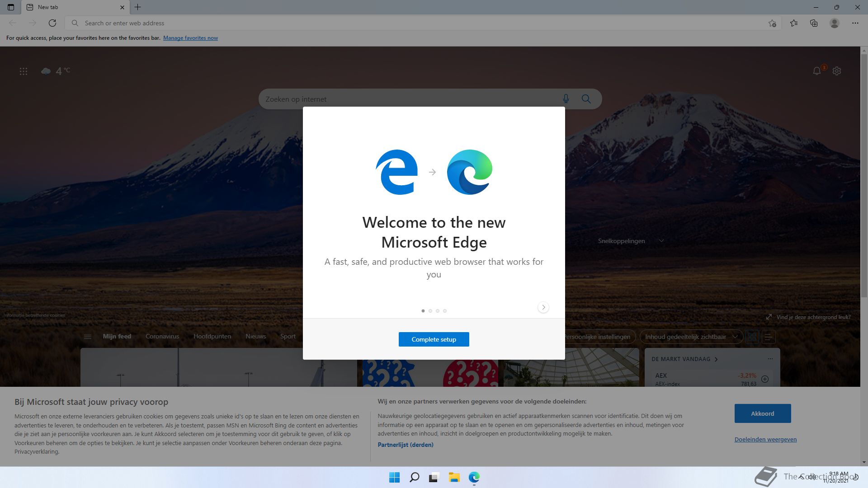The height and width of the screenshot is (488, 868).
Task: Open page settings gear icon
Action: pos(837,71)
